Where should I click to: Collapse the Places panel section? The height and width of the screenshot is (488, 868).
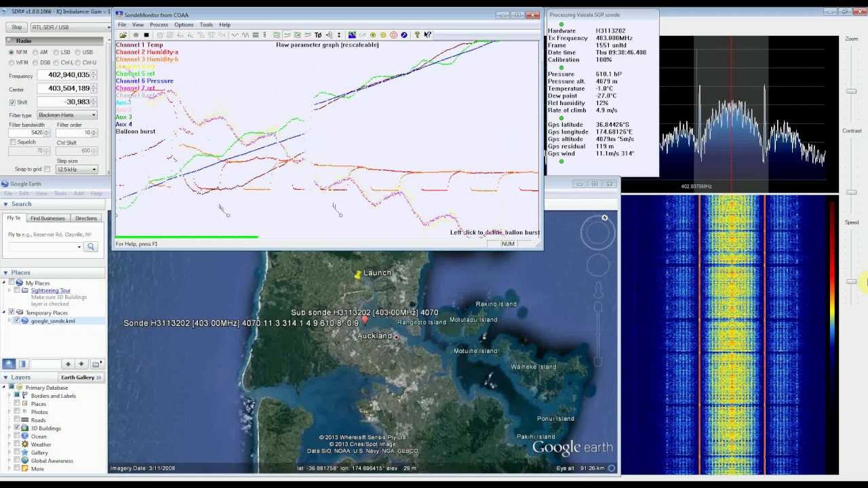(x=5, y=272)
